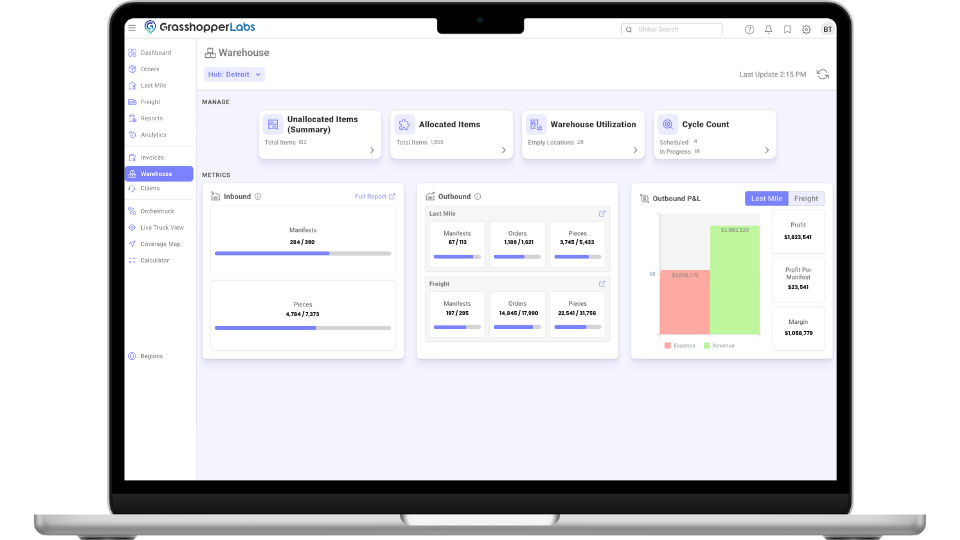Click the Warehouse page title icon
The image size is (960, 540).
[210, 53]
